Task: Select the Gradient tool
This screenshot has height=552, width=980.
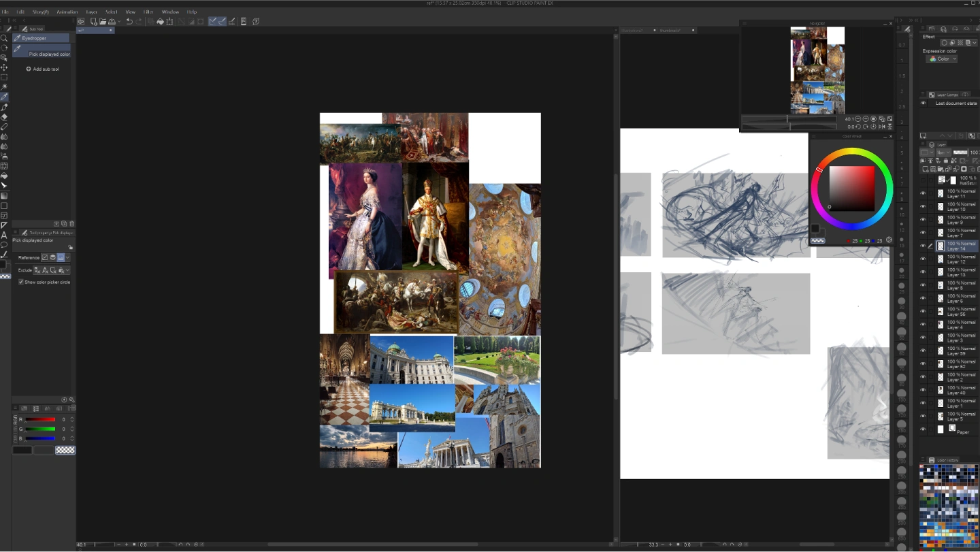Action: (4, 195)
